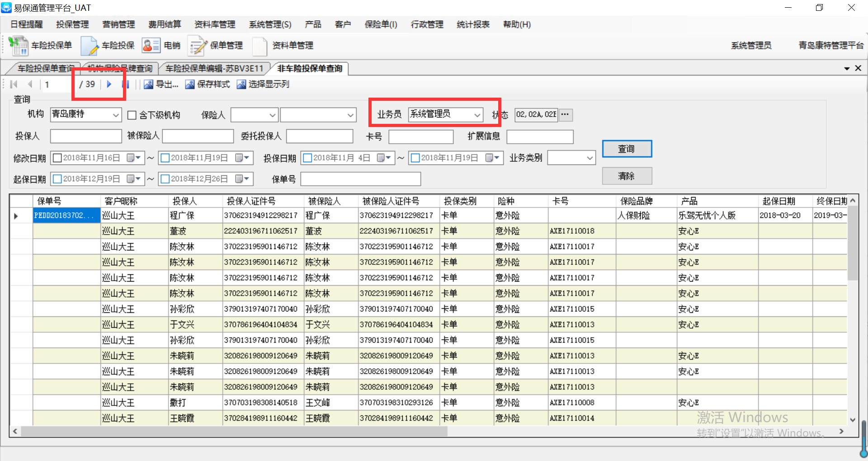This screenshot has width=868, height=461.
Task: Click the 导出 export icon
Action: (148, 85)
